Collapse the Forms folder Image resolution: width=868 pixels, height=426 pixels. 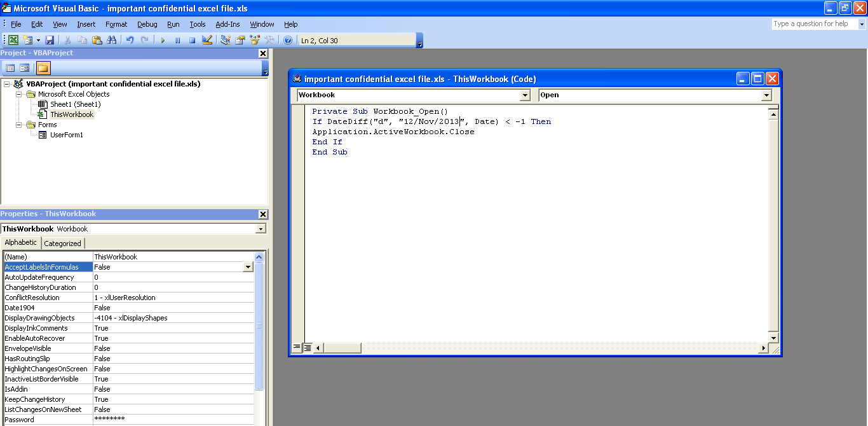(20, 124)
